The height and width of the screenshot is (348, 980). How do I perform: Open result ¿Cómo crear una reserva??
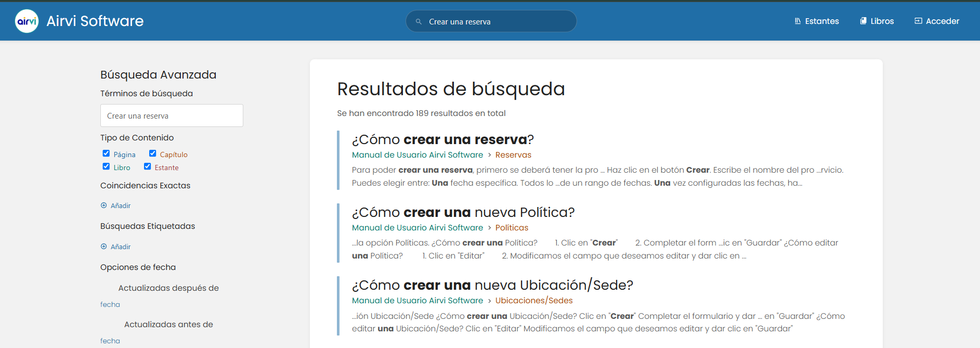coord(443,139)
